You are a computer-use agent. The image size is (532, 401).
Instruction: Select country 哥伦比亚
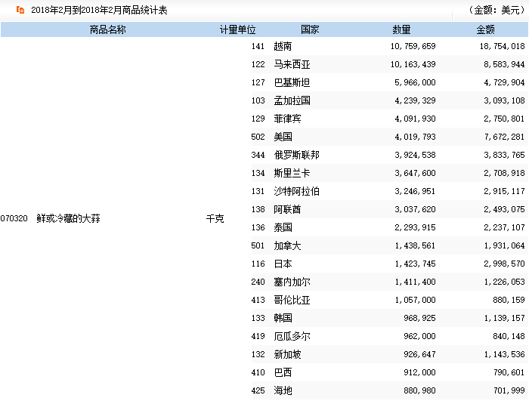coord(292,300)
